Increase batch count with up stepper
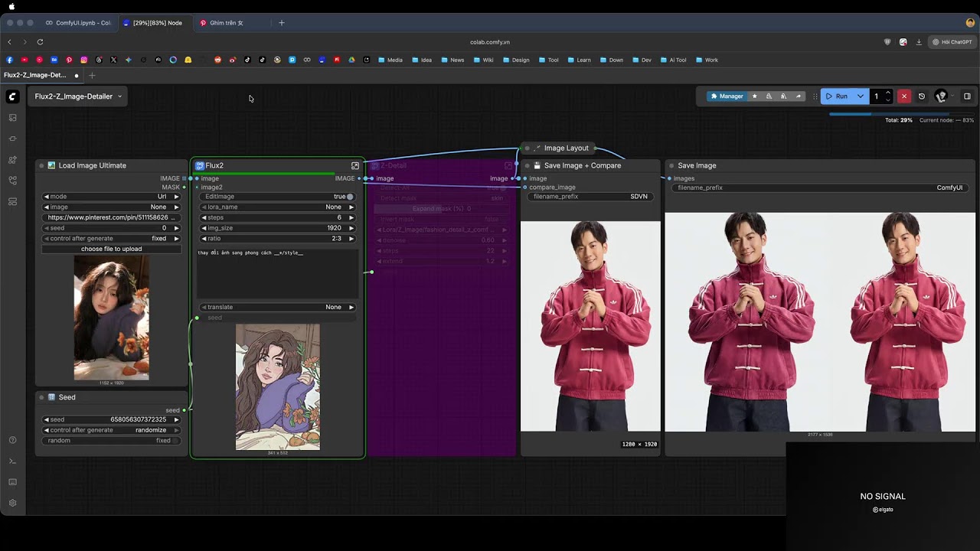980x551 pixels. tap(887, 93)
